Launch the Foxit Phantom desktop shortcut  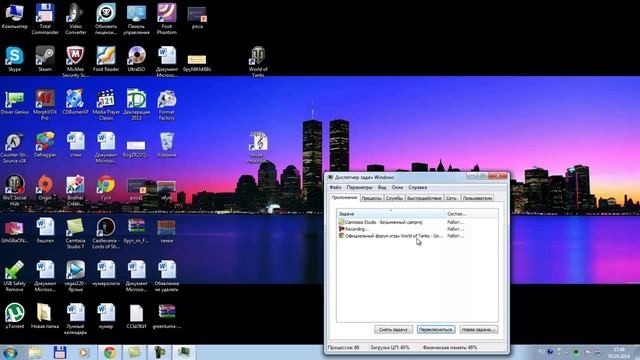[167, 19]
